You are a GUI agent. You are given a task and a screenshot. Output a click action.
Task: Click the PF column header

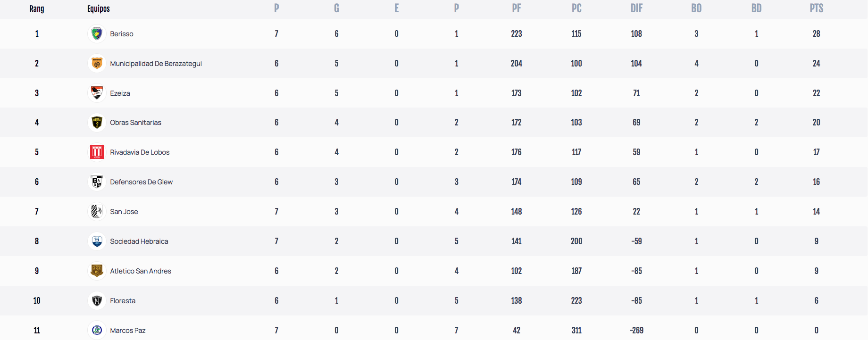[517, 8]
